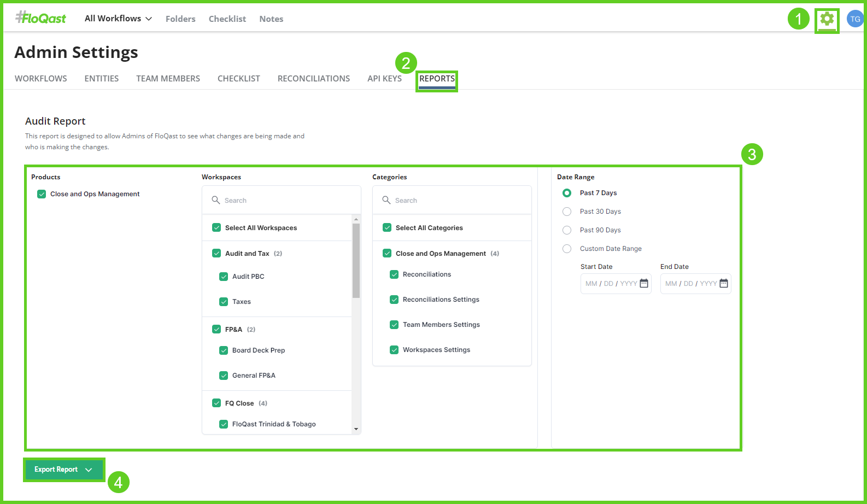Uncheck Reconciliations Settings category
Image resolution: width=867 pixels, height=504 pixels.
pos(394,300)
